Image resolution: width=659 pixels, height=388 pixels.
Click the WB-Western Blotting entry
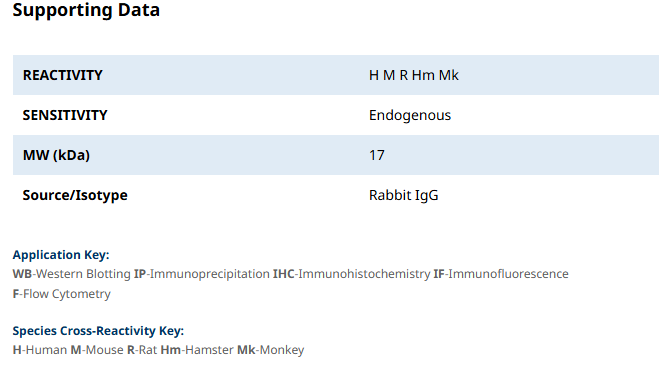[71, 274]
